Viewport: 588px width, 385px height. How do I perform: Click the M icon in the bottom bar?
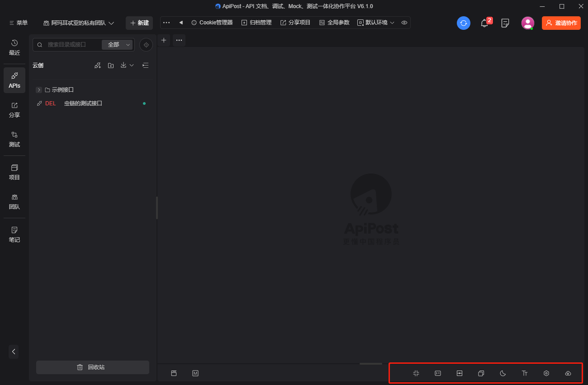pyautogui.click(x=195, y=373)
